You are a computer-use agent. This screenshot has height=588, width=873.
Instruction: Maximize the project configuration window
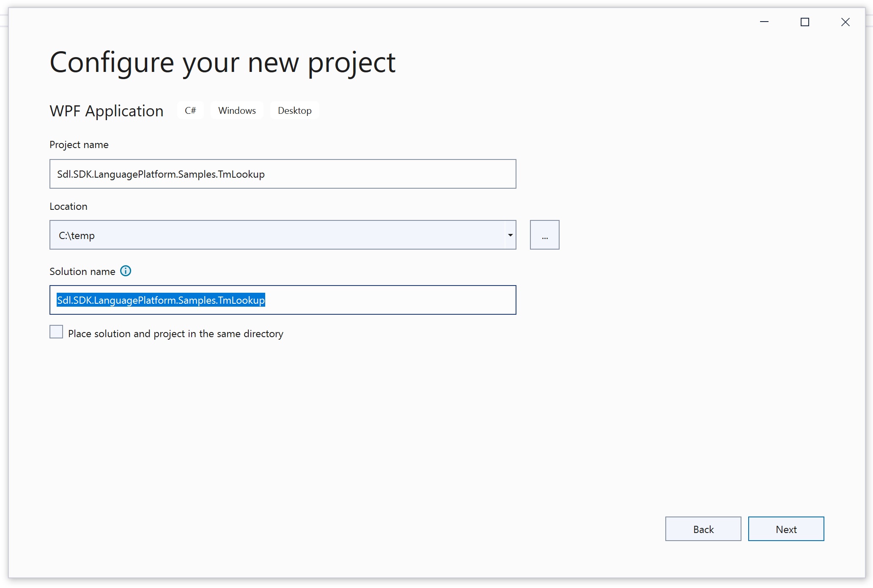click(x=805, y=22)
